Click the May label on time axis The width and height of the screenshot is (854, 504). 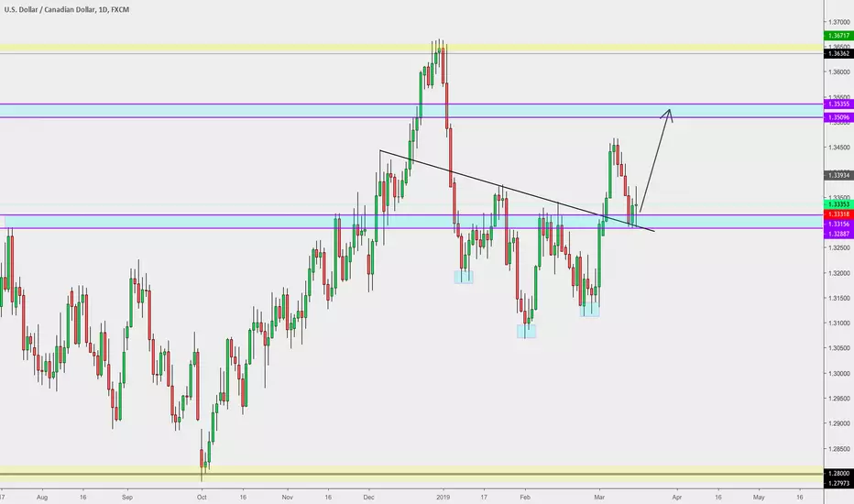coord(759,497)
